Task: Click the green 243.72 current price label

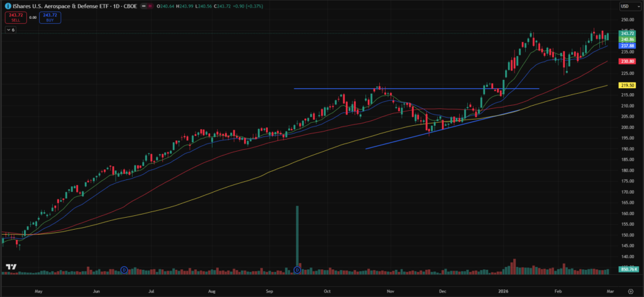Action: pos(626,33)
